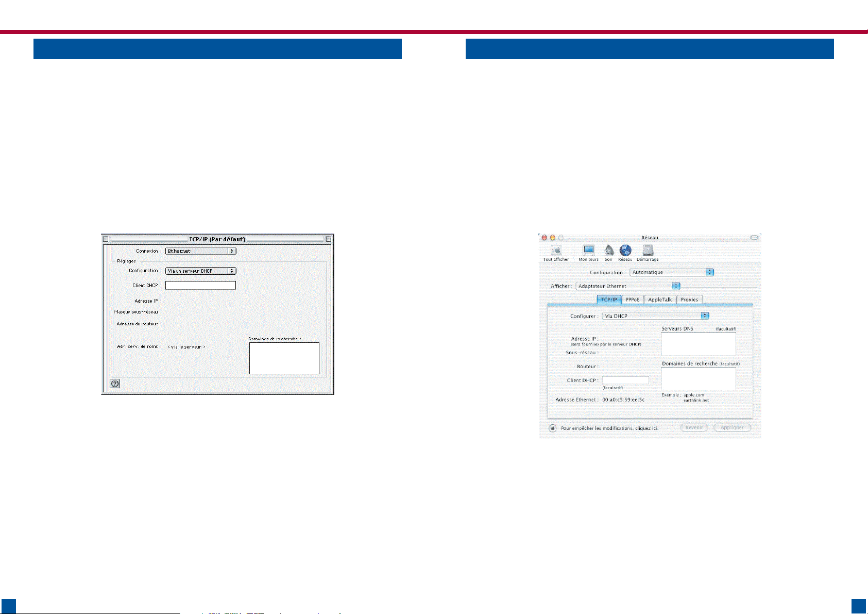Click the Tout afficher icon in Réseau toolbar
The width and height of the screenshot is (868, 614).
(556, 251)
